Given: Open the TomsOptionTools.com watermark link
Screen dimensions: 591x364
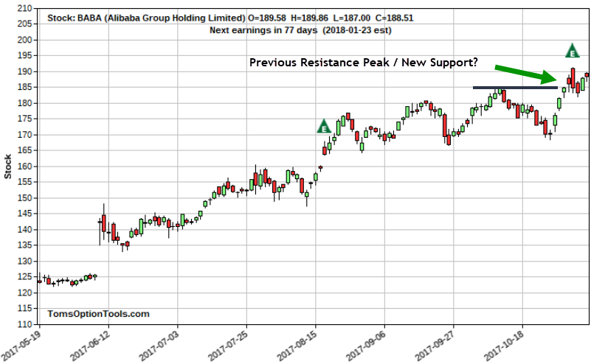Looking at the screenshot, I should pos(98,314).
